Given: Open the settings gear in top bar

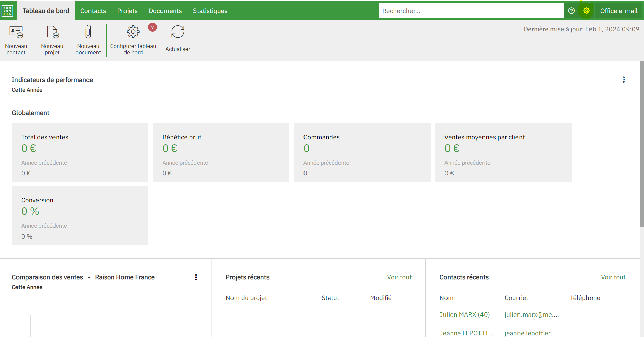Looking at the screenshot, I should (586, 11).
